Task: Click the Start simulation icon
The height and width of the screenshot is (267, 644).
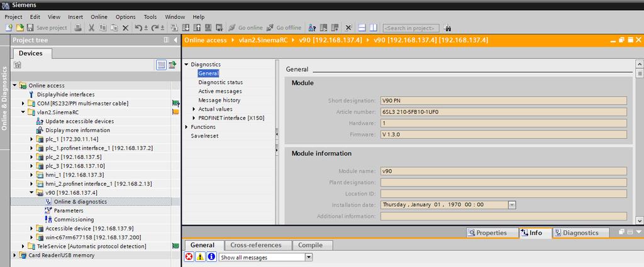Action: point(208,28)
